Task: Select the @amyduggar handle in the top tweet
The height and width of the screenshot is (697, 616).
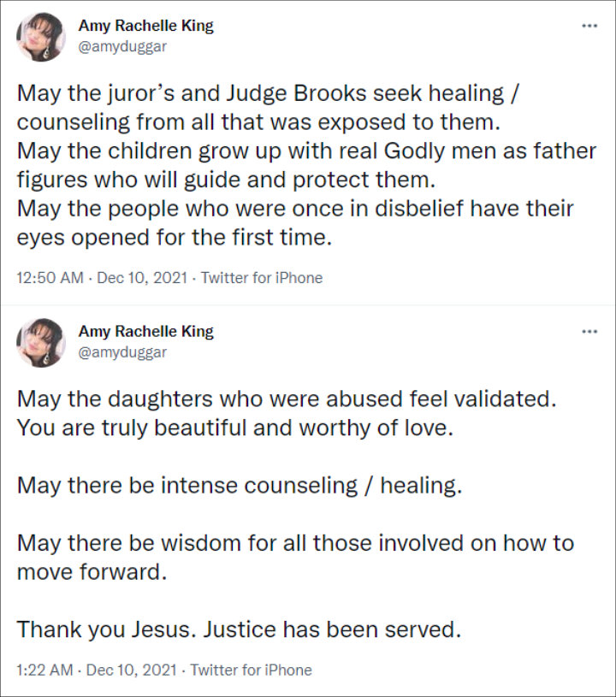Action: click(122, 47)
